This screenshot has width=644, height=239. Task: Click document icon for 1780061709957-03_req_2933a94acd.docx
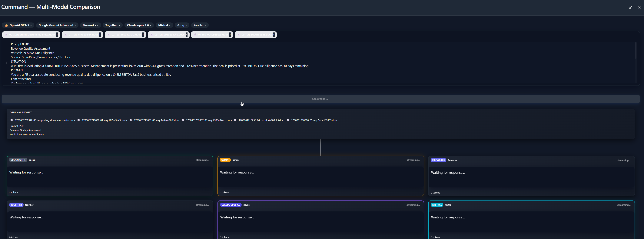pyautogui.click(x=183, y=120)
